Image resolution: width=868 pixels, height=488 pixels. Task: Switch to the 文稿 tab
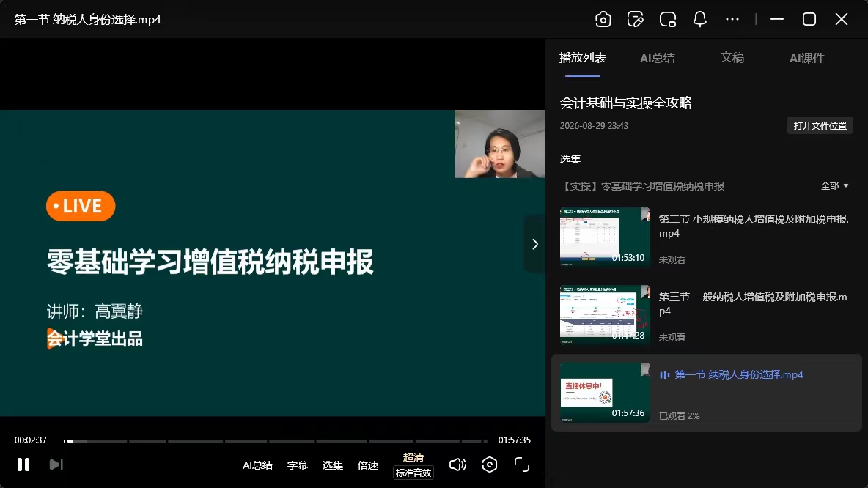(732, 58)
